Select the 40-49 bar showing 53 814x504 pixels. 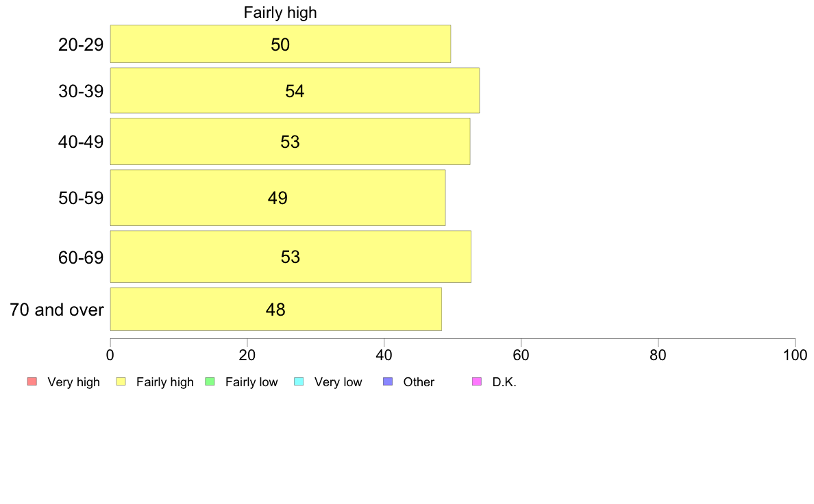291,142
